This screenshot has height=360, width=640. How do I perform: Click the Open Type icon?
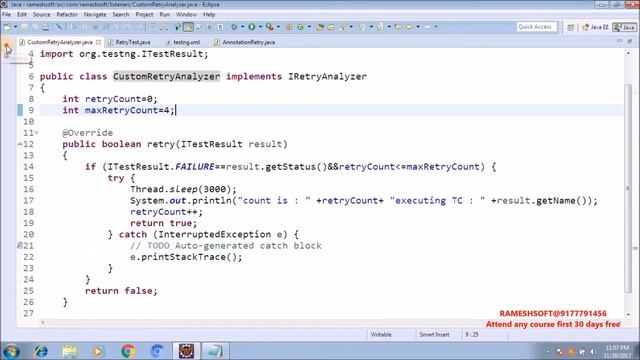point(320,27)
